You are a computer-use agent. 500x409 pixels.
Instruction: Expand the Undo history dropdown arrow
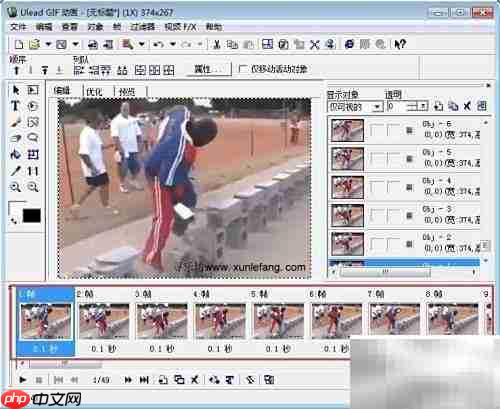(173, 44)
